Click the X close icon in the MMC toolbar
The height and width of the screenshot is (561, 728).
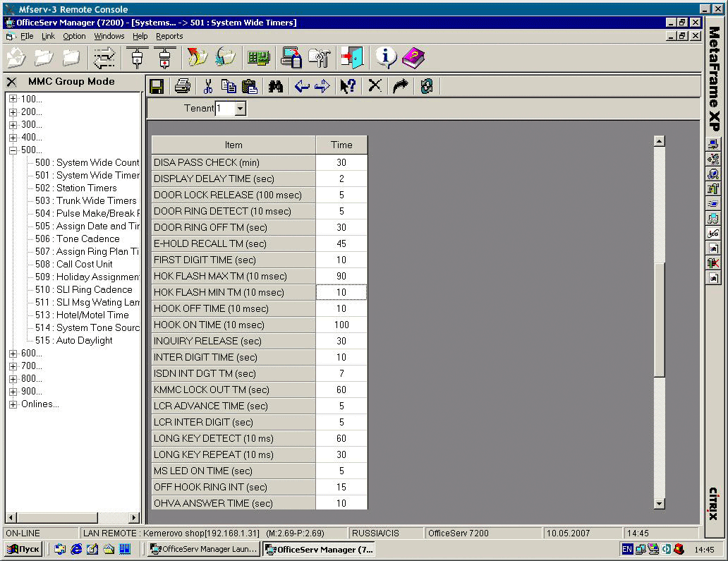375,86
